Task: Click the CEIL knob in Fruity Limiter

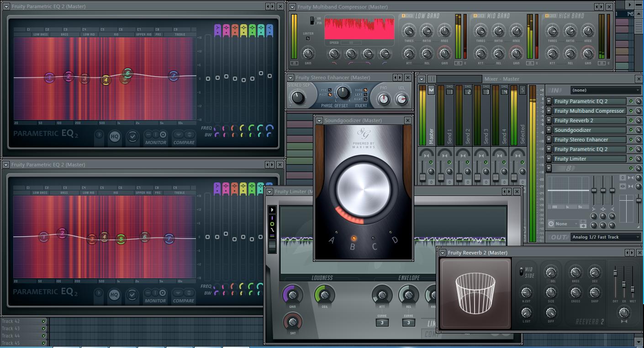Action: pos(324,295)
